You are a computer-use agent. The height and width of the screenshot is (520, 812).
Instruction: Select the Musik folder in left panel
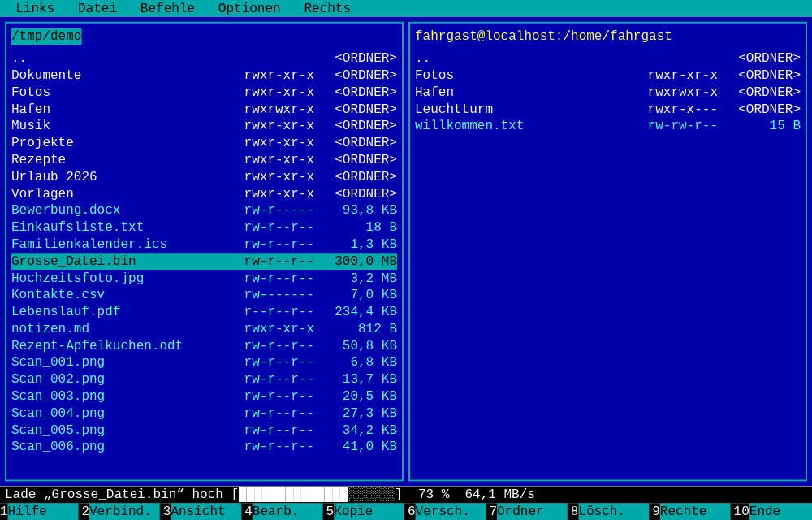(204, 125)
